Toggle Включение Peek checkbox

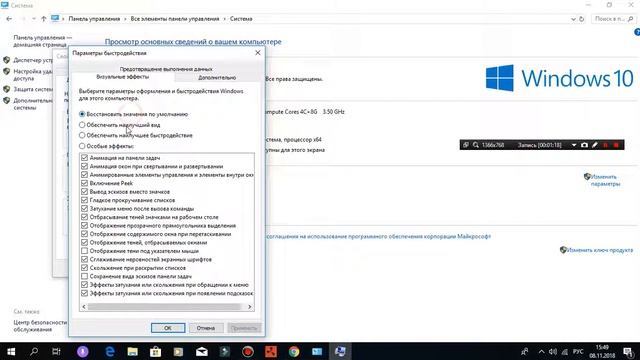[84, 183]
